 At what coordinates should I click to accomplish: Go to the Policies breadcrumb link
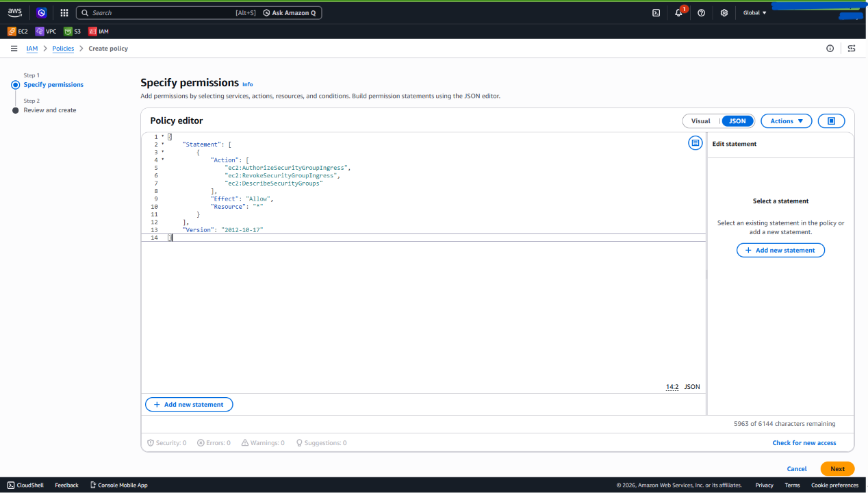tap(63, 49)
